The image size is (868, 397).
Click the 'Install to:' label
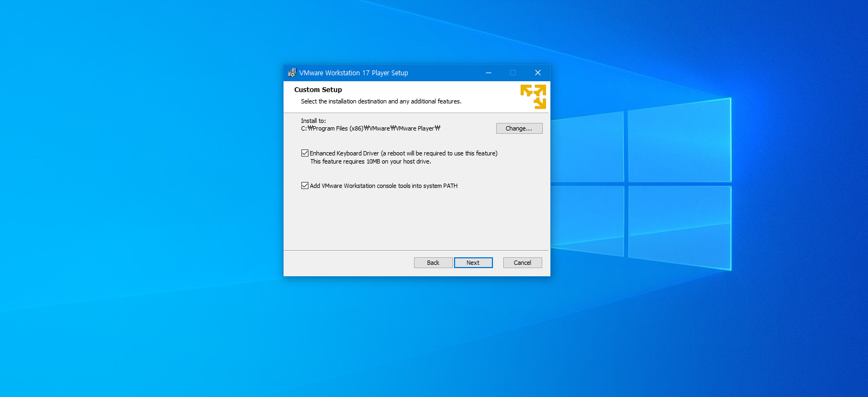pyautogui.click(x=313, y=121)
